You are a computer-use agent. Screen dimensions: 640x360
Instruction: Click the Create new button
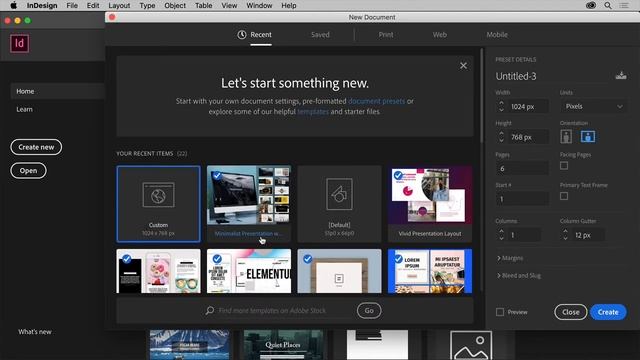(x=36, y=147)
